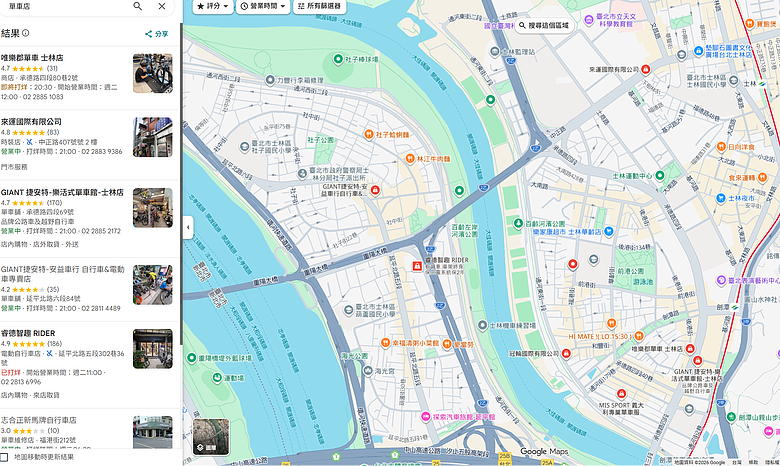Click 唯樂郡單車 士林店 red map pin
The width and height of the screenshot is (780, 466).
click(690, 349)
